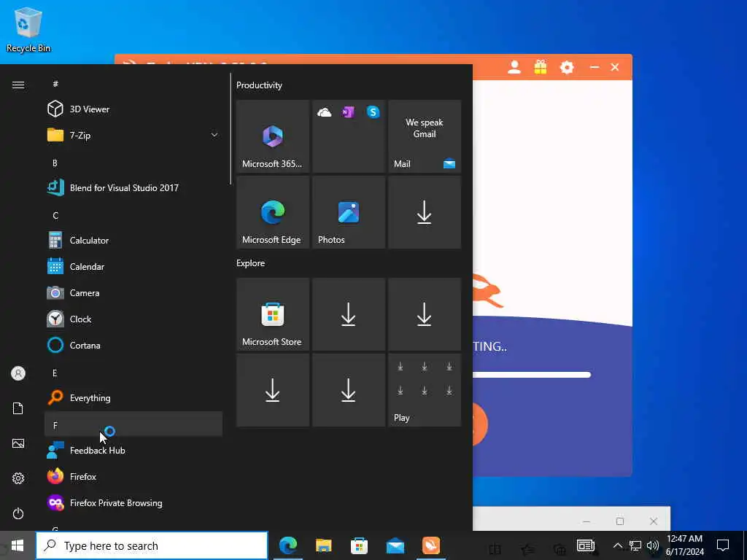The height and width of the screenshot is (560, 747).
Task: Click the Type here to search box
Action: click(152, 545)
